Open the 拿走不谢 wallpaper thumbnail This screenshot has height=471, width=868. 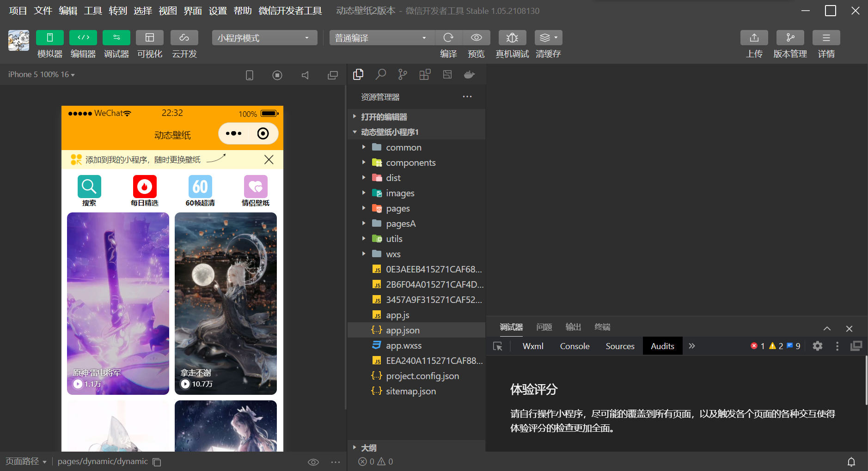[x=226, y=303]
